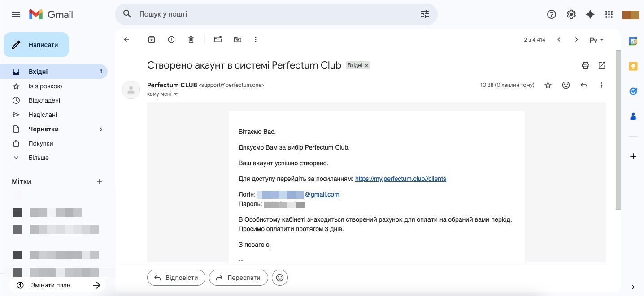Delete the email with the trash icon

[191, 39]
